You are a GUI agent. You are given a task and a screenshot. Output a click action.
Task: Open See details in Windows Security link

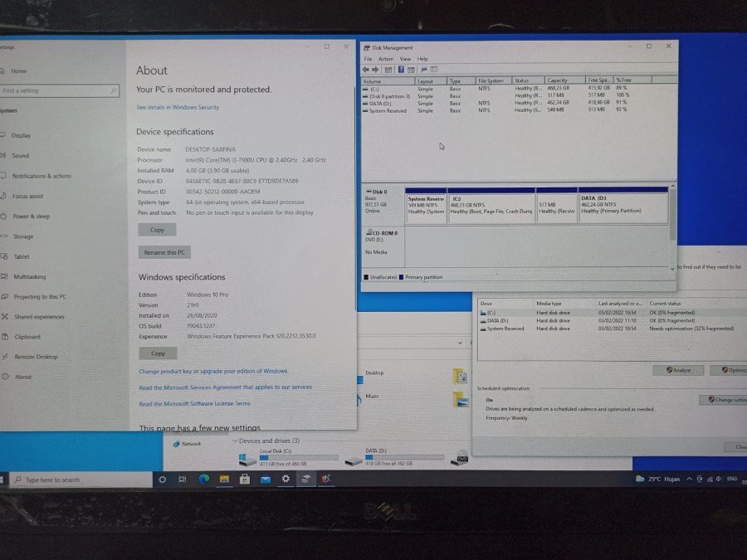[x=178, y=108]
